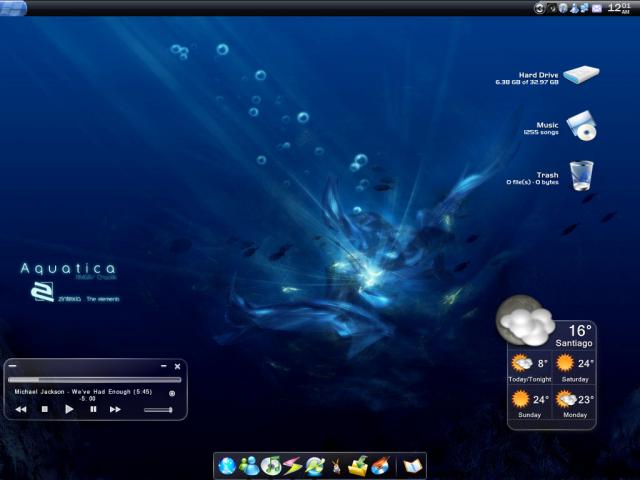This screenshot has height=480, width=640.
Task: Click the song title 'We've Had Enough' text
Action: (x=102, y=391)
